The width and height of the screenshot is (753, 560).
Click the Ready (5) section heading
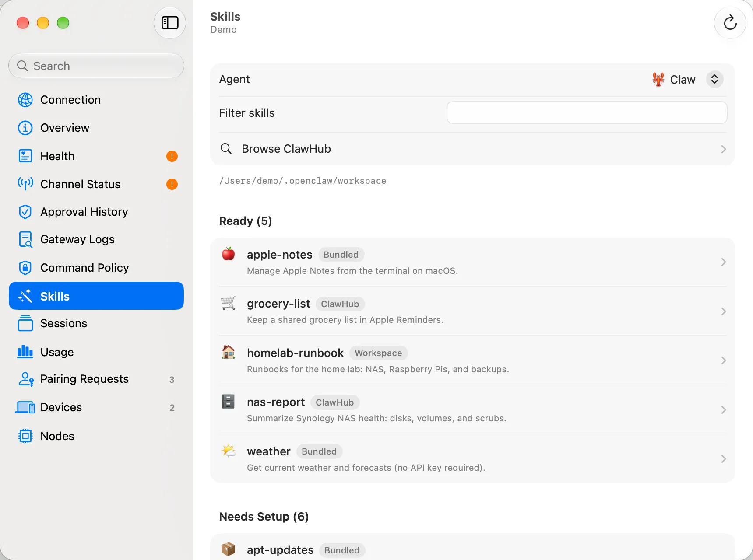coord(246,221)
